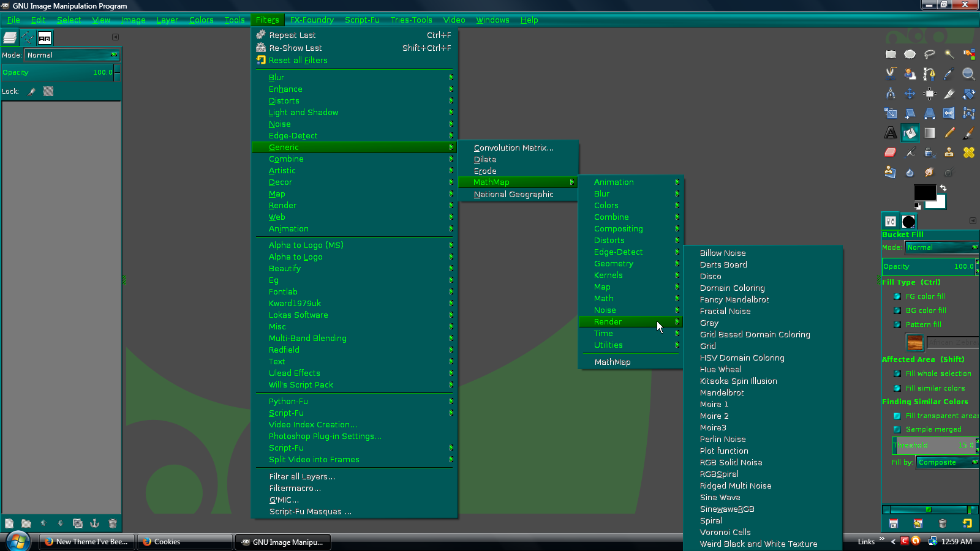Select the Ellipse Select tool
The image size is (980, 551).
(x=910, y=54)
